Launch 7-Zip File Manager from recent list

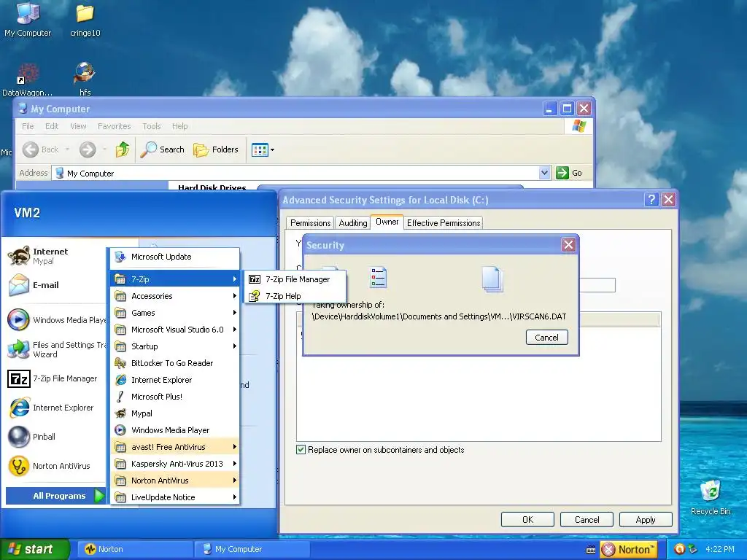pos(56,378)
